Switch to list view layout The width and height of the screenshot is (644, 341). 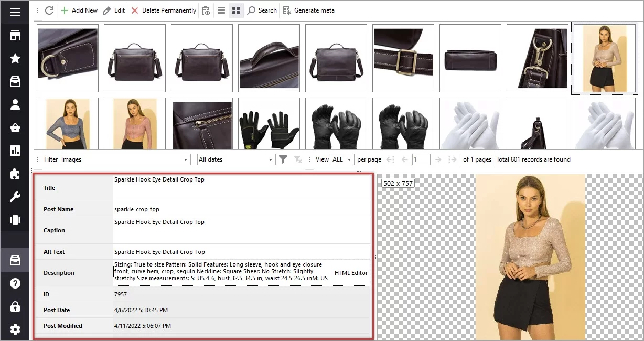(221, 10)
